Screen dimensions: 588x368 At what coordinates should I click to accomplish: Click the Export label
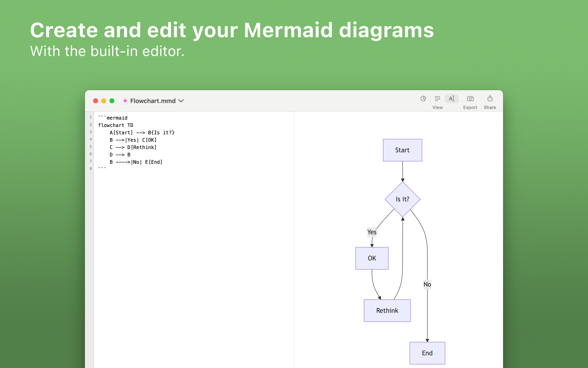(470, 107)
